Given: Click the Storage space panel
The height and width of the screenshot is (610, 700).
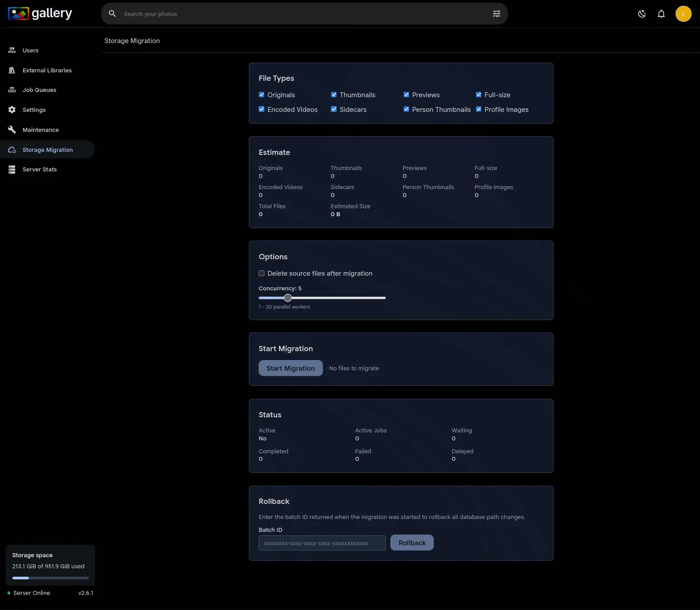Looking at the screenshot, I should pyautogui.click(x=50, y=565).
